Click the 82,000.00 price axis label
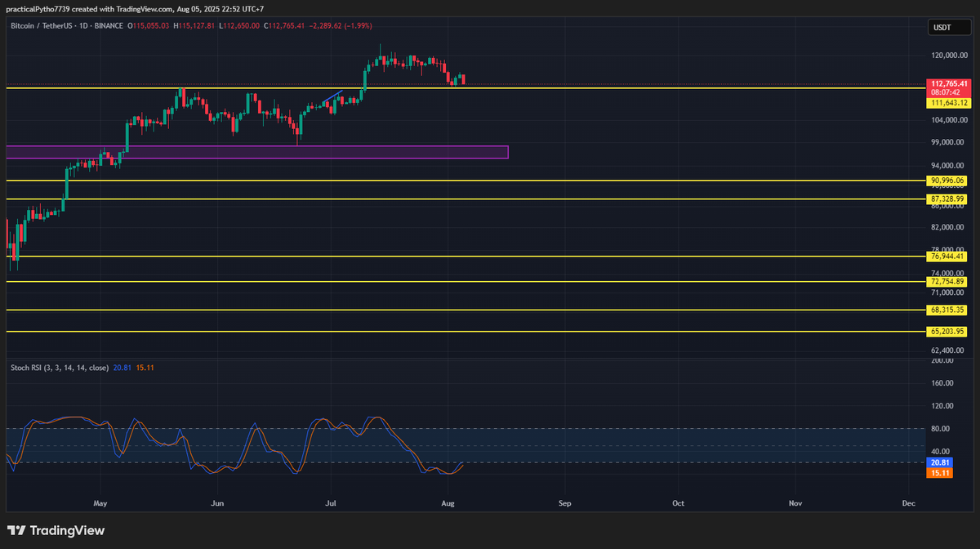 949,227
